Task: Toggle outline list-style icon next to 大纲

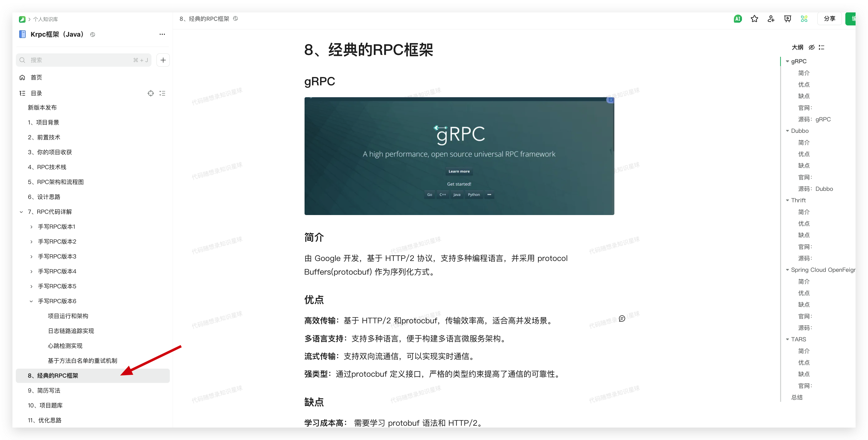Action: click(821, 47)
